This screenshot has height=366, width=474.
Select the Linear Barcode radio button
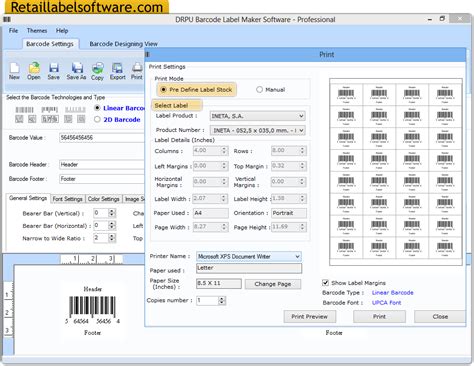pos(97,108)
